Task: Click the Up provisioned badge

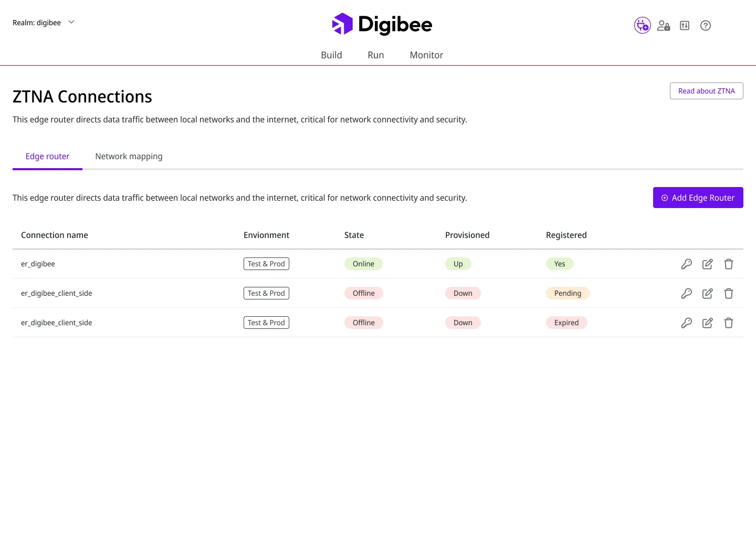Action: (x=458, y=264)
